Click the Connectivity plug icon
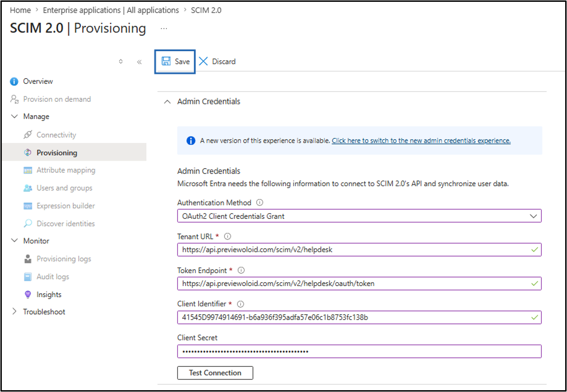 (28, 135)
